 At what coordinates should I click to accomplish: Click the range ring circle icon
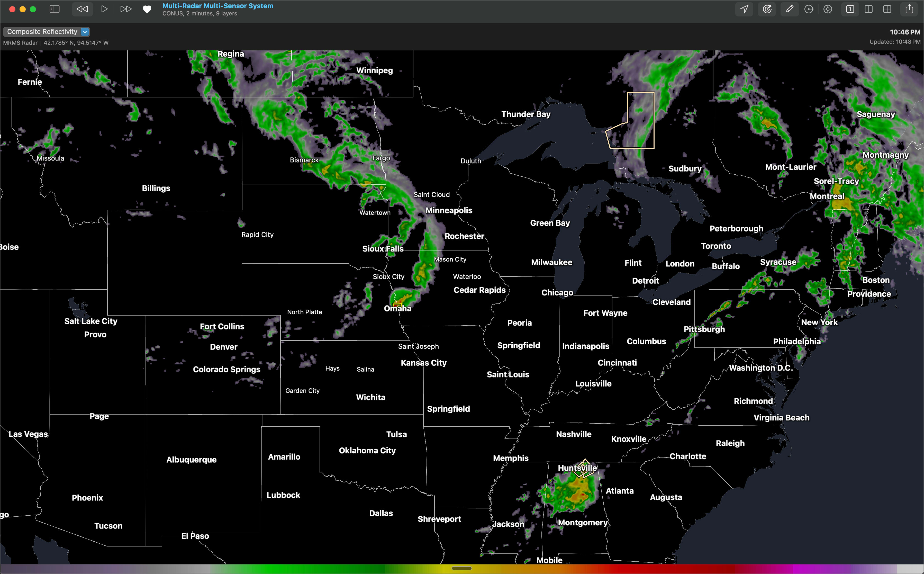(809, 9)
